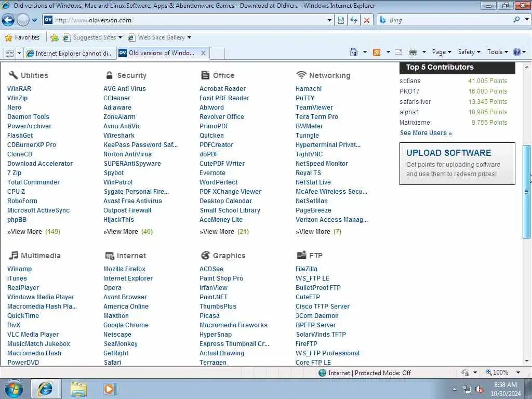The width and height of the screenshot is (532, 399).
Task: Click See More Users link
Action: click(x=426, y=133)
